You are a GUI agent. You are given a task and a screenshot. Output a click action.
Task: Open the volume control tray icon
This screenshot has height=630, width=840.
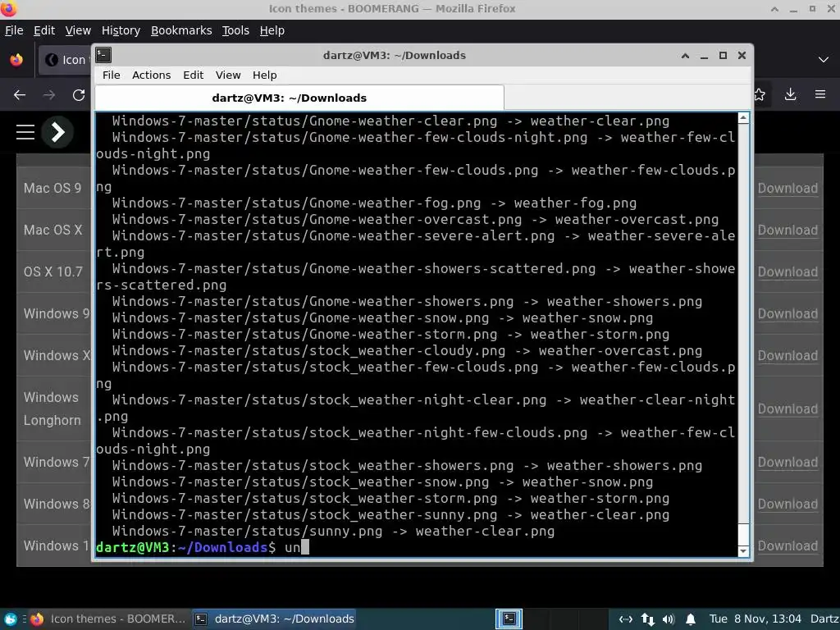pyautogui.click(x=668, y=619)
